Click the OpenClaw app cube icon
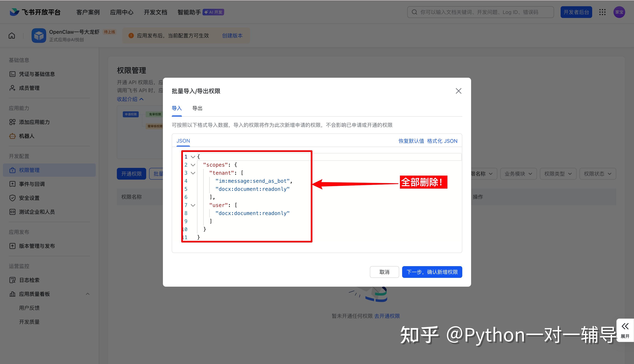The width and height of the screenshot is (634, 364). 39,36
